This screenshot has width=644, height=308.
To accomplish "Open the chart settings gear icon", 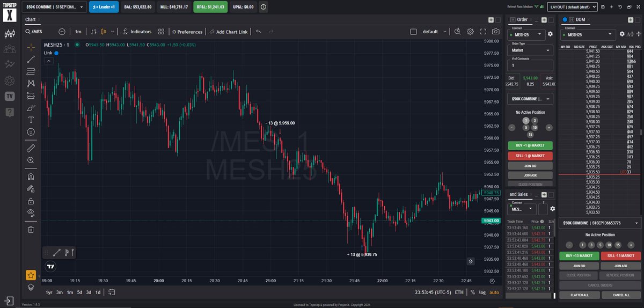I will pyautogui.click(x=470, y=32).
